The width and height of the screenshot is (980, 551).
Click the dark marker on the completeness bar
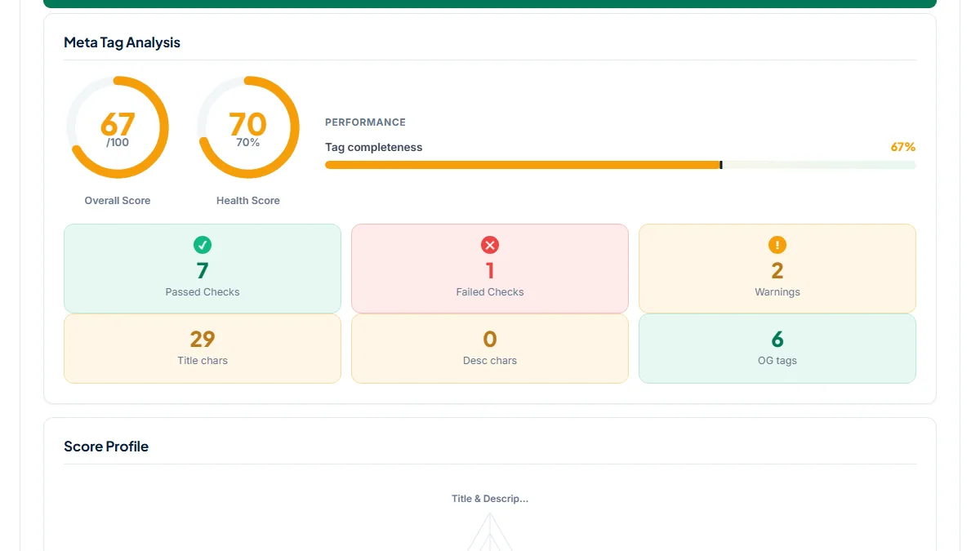point(721,165)
